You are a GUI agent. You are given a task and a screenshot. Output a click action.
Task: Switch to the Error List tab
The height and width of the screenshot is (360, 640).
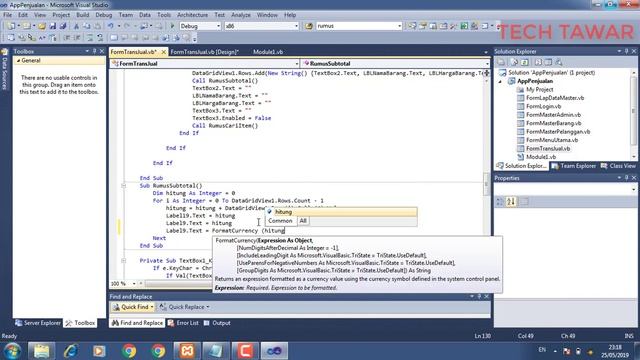point(183,323)
